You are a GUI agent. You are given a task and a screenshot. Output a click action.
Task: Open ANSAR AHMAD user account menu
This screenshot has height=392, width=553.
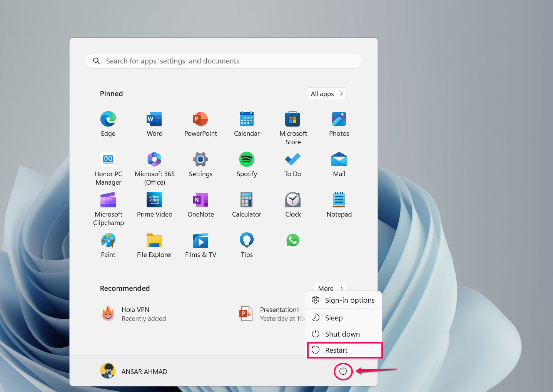(134, 371)
